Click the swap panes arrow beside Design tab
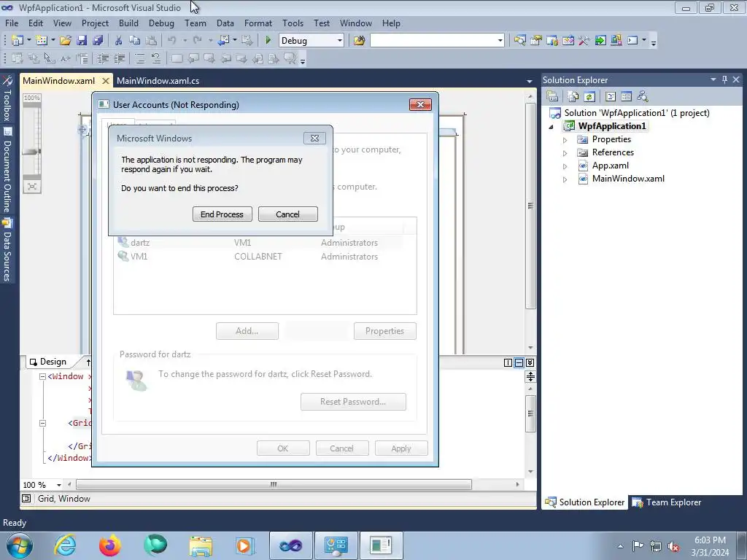The width and height of the screenshot is (747, 560). [88, 362]
